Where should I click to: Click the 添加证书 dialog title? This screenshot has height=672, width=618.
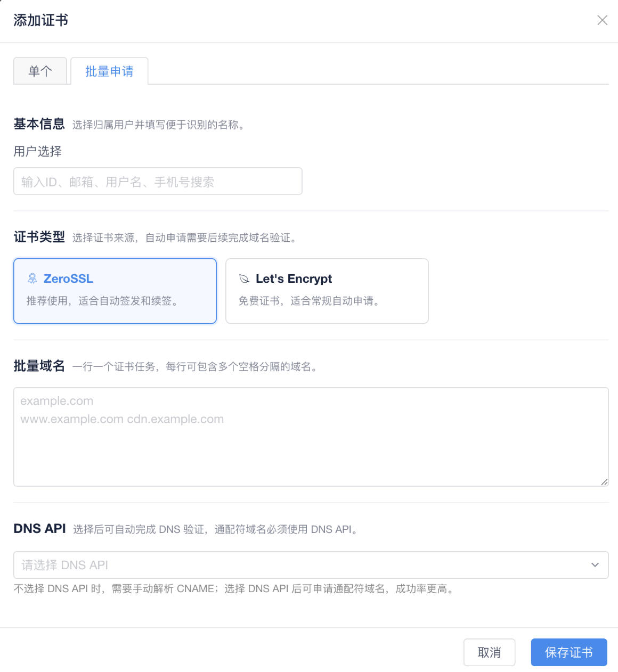click(40, 20)
